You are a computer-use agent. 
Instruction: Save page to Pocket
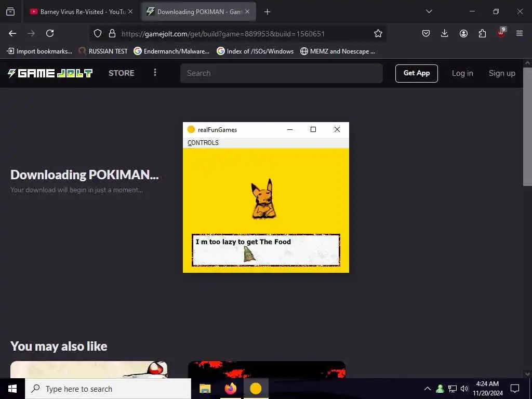[x=426, y=33]
